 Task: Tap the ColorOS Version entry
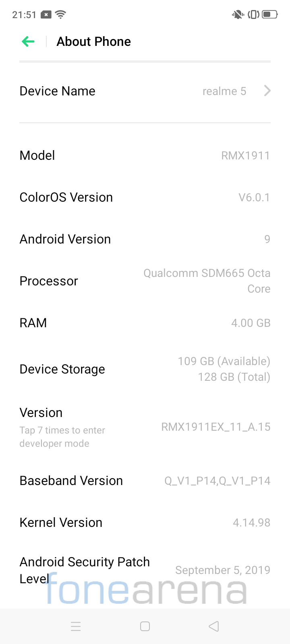tap(145, 197)
